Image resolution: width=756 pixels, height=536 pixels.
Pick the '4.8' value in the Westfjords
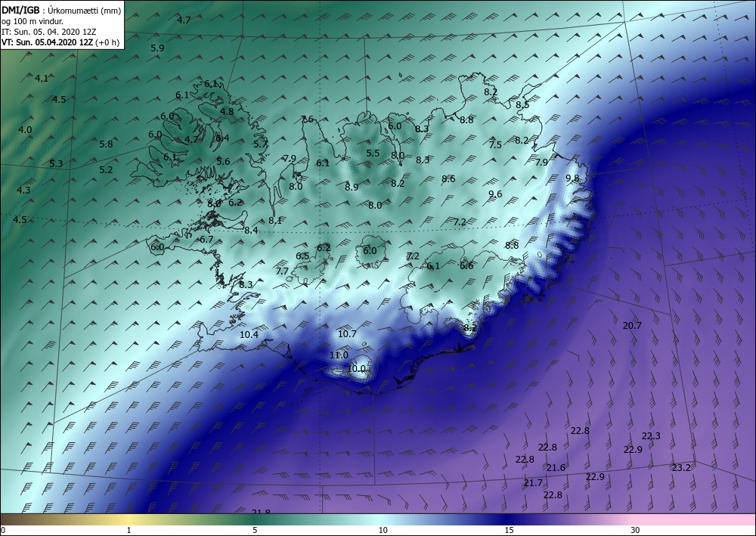[227, 111]
